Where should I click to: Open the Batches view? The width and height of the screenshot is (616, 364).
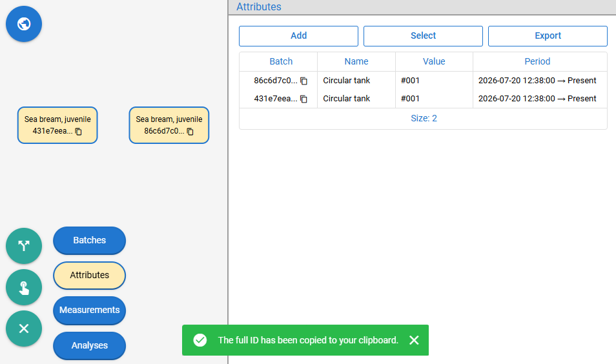[90, 240]
